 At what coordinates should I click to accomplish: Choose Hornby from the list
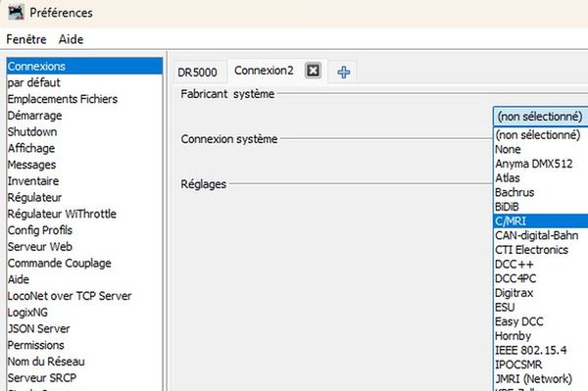(540, 336)
